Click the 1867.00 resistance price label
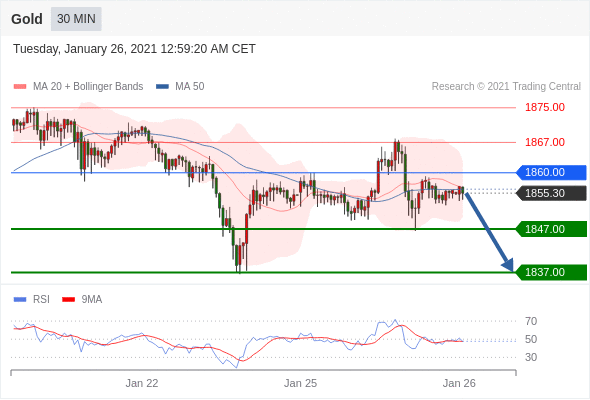 545,142
